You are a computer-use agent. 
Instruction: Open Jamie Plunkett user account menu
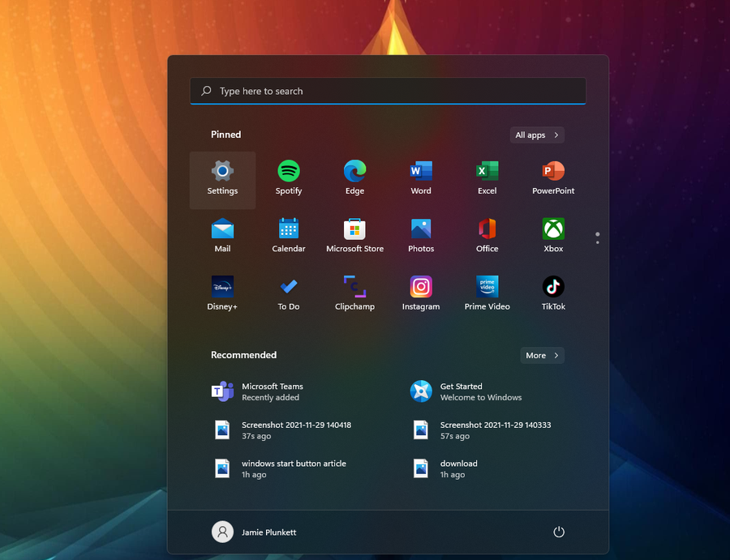(x=255, y=532)
